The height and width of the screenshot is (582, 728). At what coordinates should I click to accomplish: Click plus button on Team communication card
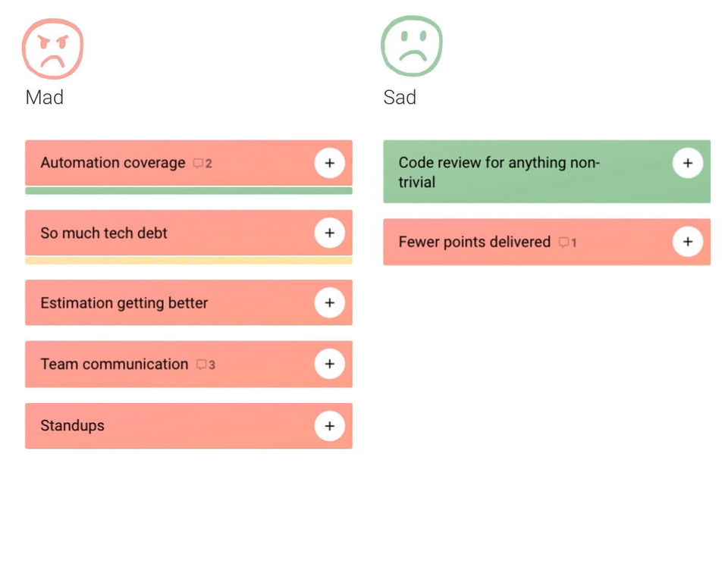329,364
